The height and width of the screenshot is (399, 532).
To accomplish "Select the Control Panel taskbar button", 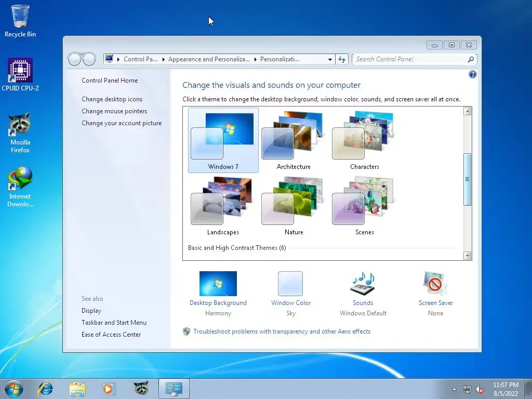I will tap(174, 389).
